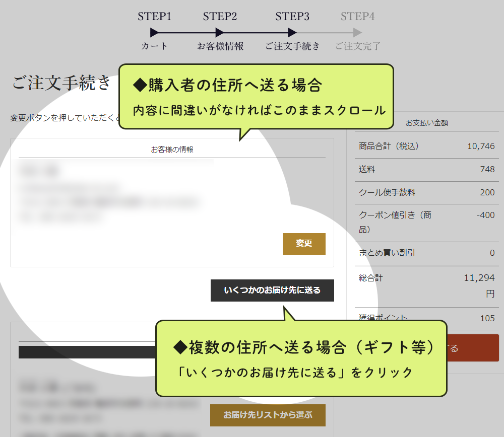Click the 獲得ポイント value 105

487,318
